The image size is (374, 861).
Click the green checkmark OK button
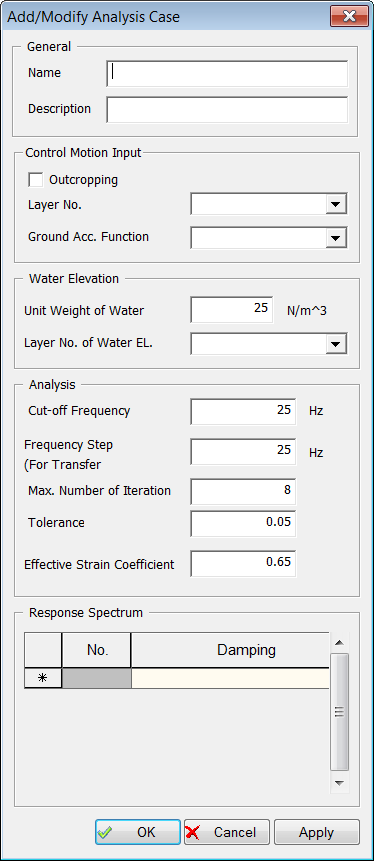(x=138, y=832)
